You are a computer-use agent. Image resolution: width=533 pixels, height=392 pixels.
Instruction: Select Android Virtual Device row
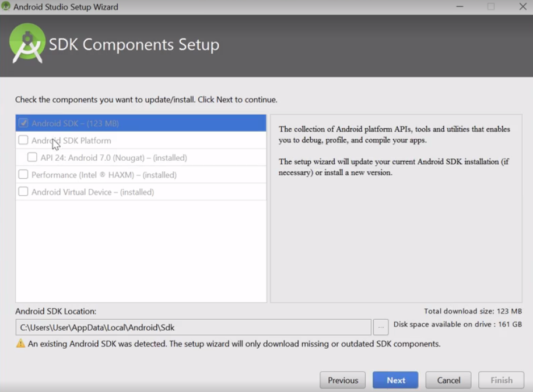(x=141, y=192)
